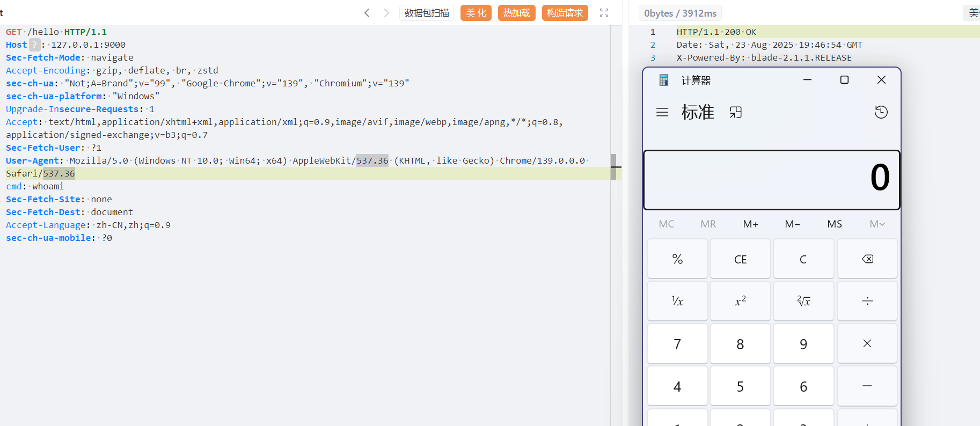The width and height of the screenshot is (980, 426).
Task: Click the calculator minus key
Action: [x=867, y=386]
